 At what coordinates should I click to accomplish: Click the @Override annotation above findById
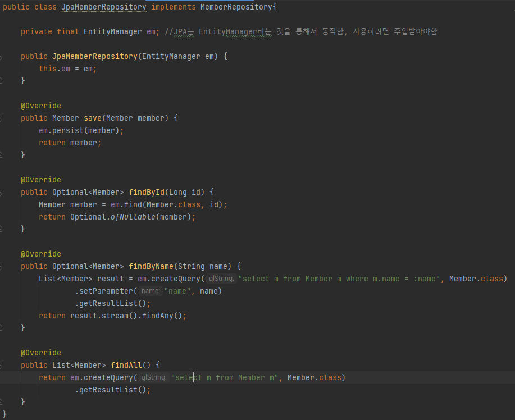[x=41, y=180]
